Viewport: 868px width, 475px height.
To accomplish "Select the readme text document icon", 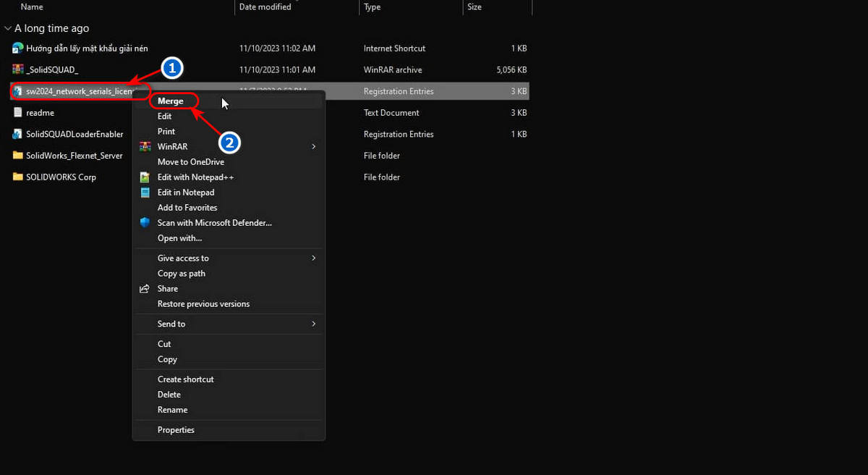I will (18, 113).
